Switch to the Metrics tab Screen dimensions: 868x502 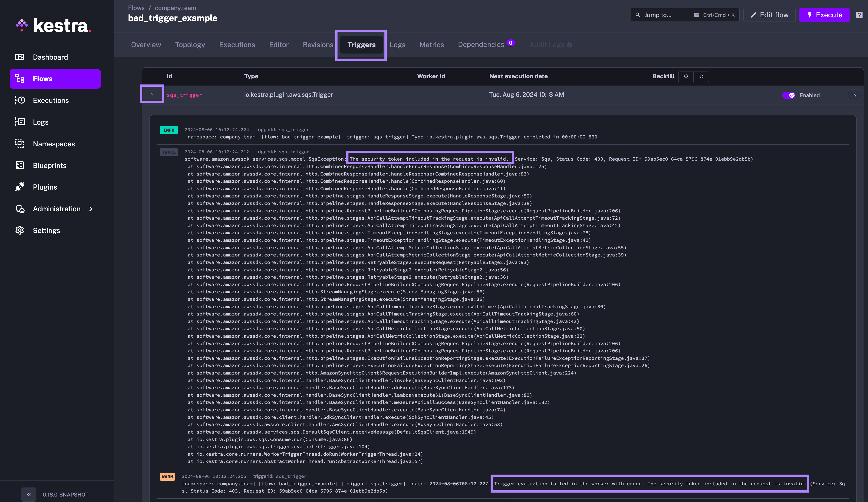pyautogui.click(x=431, y=45)
